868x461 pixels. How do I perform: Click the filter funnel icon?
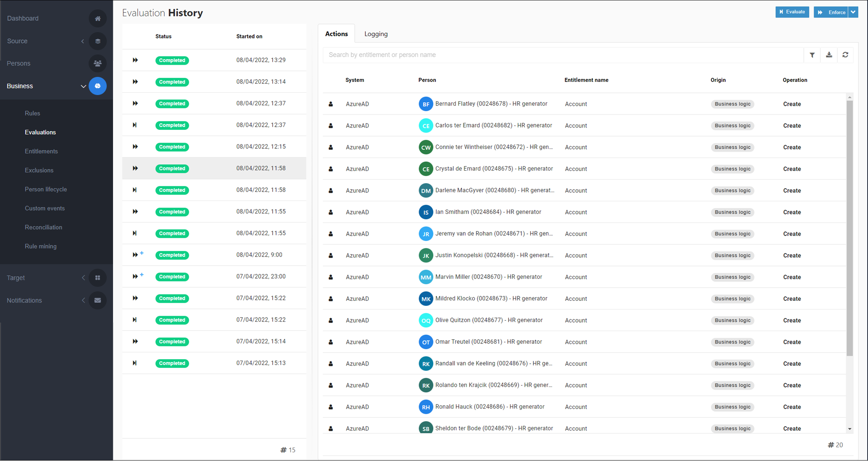click(x=812, y=55)
